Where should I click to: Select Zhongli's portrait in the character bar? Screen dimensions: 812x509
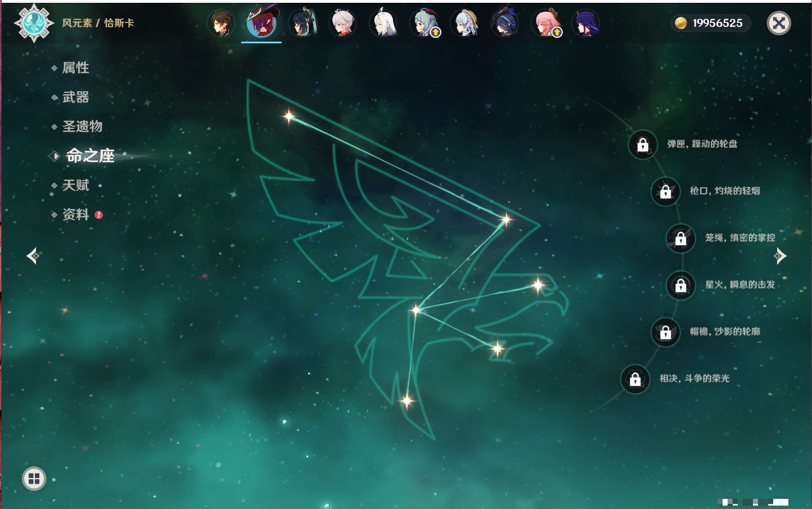(x=221, y=23)
